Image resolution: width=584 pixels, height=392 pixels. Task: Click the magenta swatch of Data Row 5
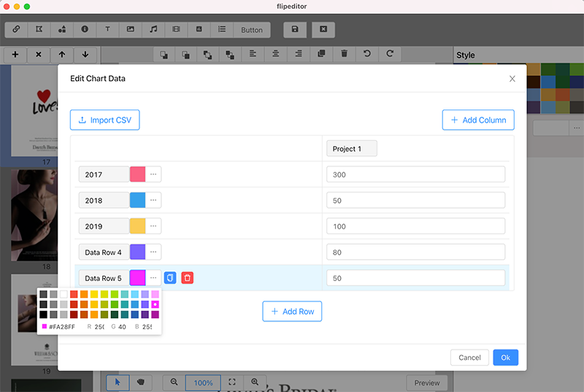(x=137, y=277)
